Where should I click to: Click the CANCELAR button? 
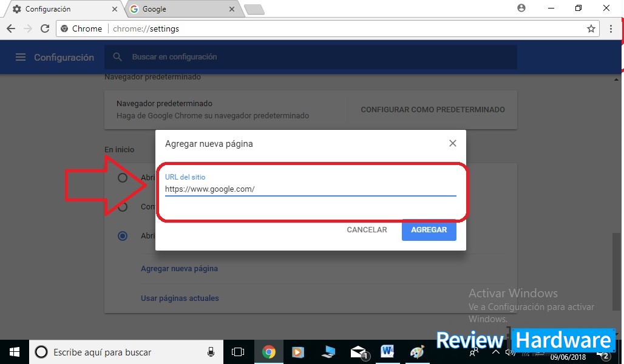click(x=367, y=230)
